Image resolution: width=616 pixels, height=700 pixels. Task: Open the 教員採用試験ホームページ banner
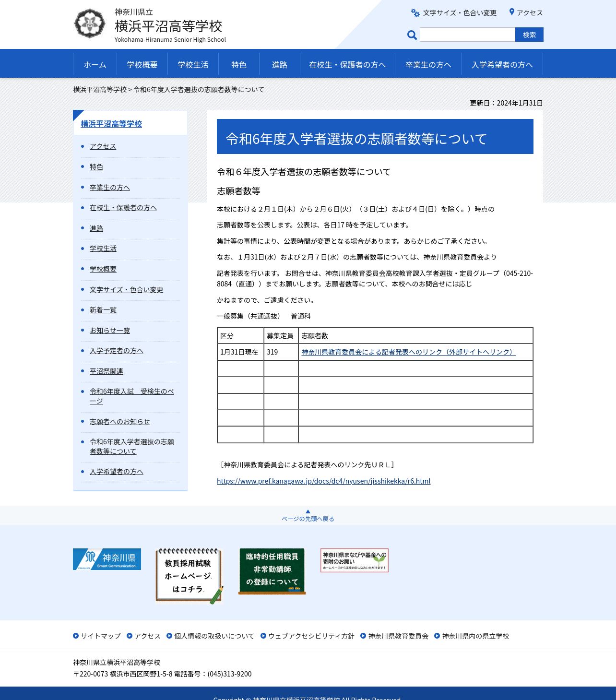[x=190, y=576]
